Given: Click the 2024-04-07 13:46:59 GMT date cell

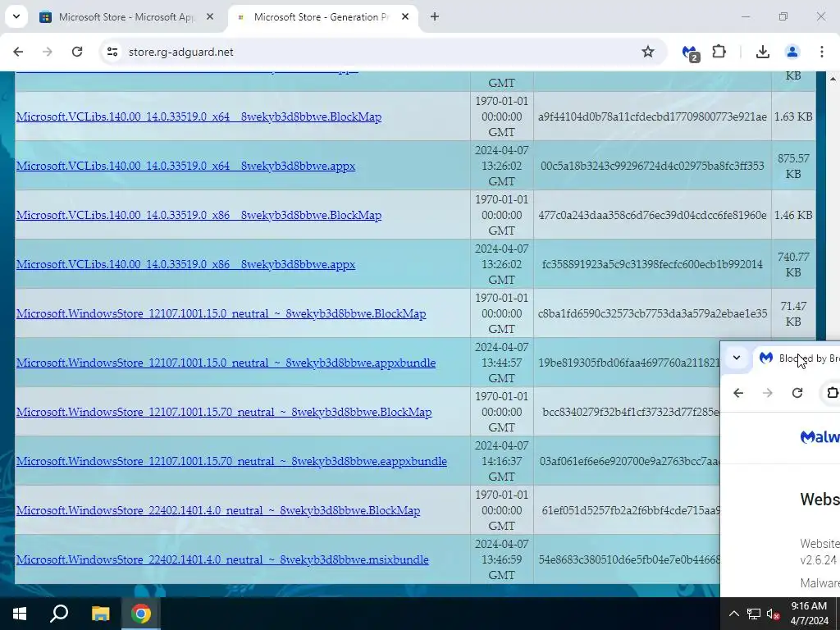Looking at the screenshot, I should (502, 559).
